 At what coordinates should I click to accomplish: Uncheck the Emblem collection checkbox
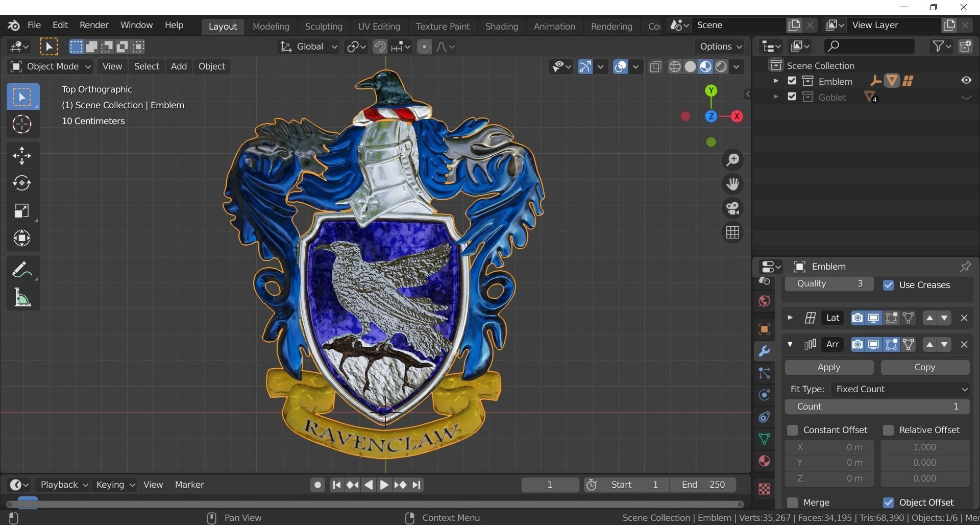[x=792, y=81]
